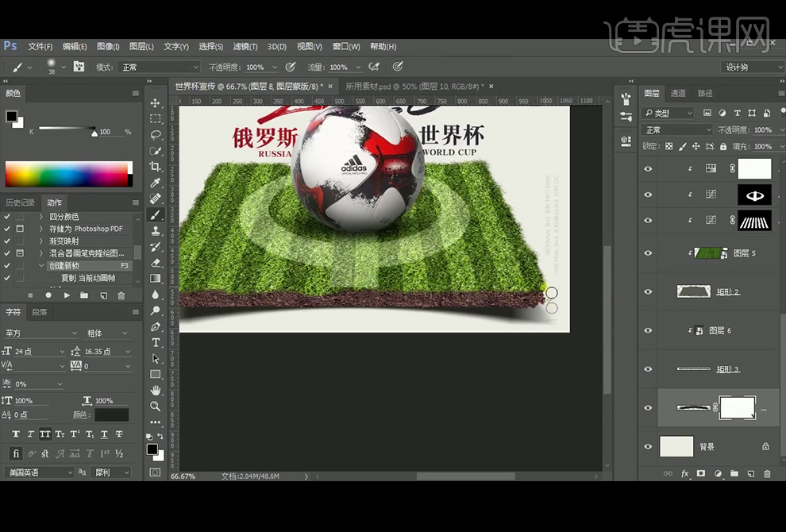This screenshot has width=786, height=532.
Task: Open the layer blend mode 正常 dropdown
Action: 677,130
